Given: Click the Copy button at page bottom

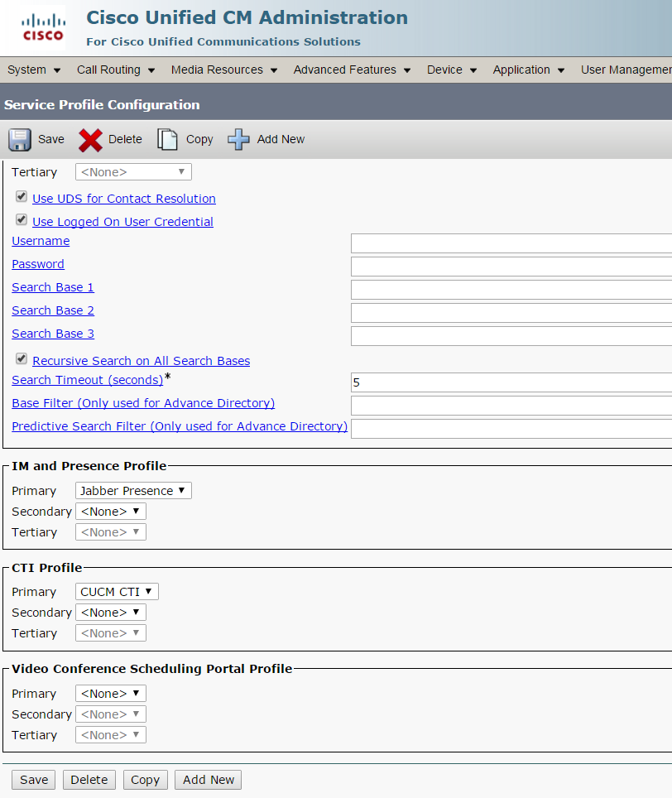Looking at the screenshot, I should (145, 780).
